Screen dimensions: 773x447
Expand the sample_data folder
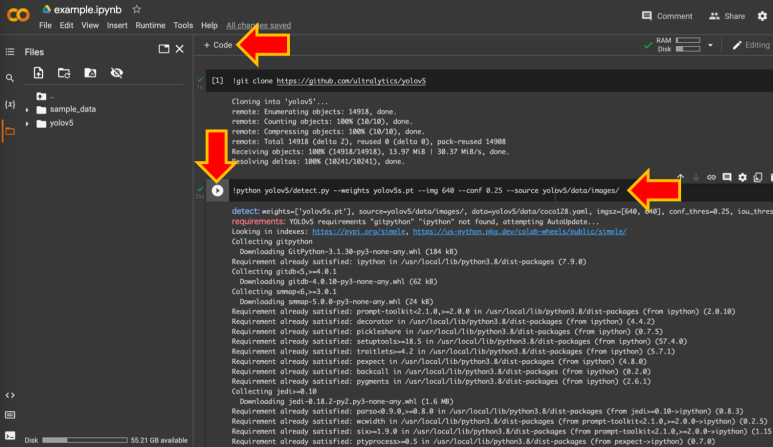click(27, 109)
